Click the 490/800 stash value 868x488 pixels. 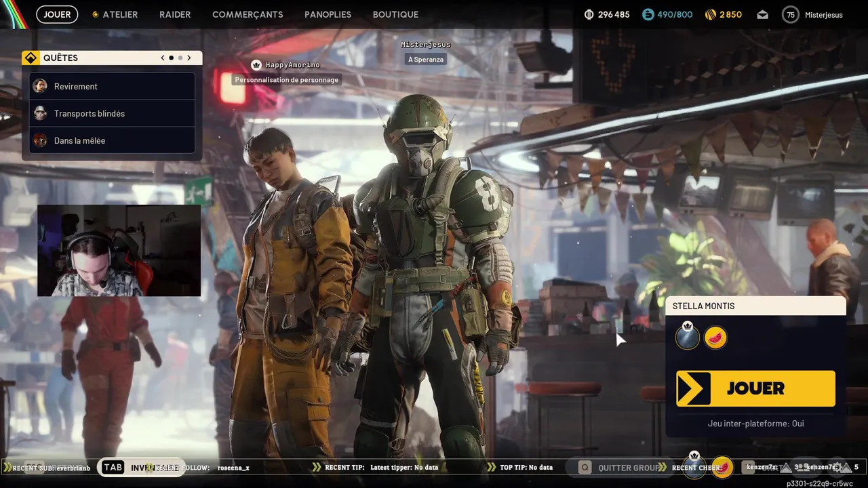coord(675,14)
